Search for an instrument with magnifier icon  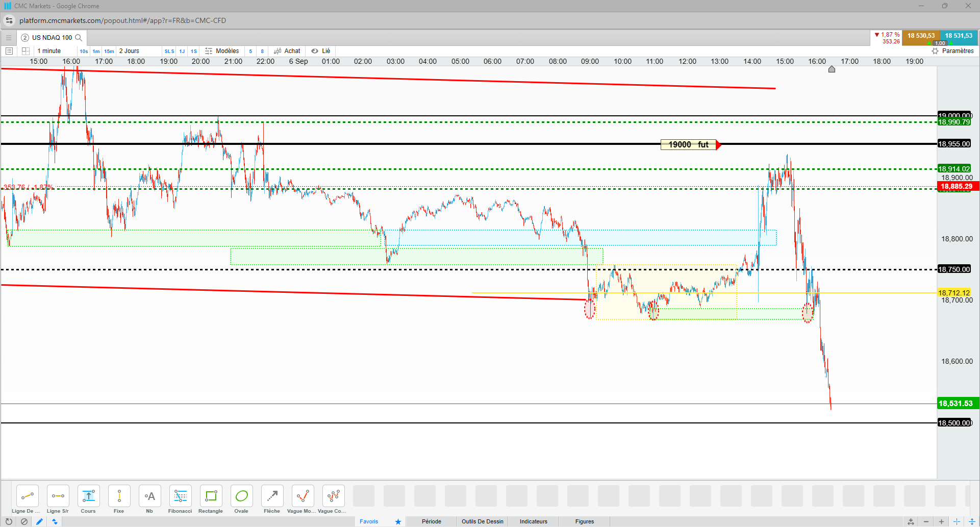(79, 37)
